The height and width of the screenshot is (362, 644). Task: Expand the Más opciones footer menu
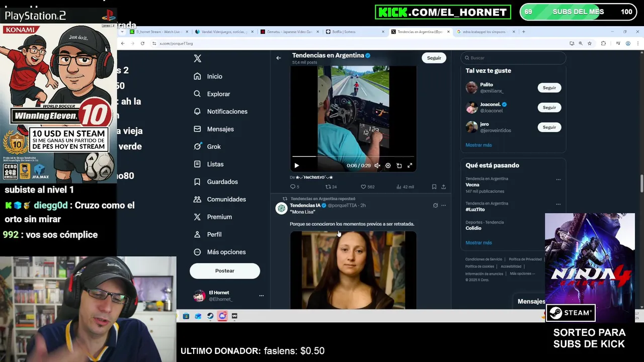[522, 274]
